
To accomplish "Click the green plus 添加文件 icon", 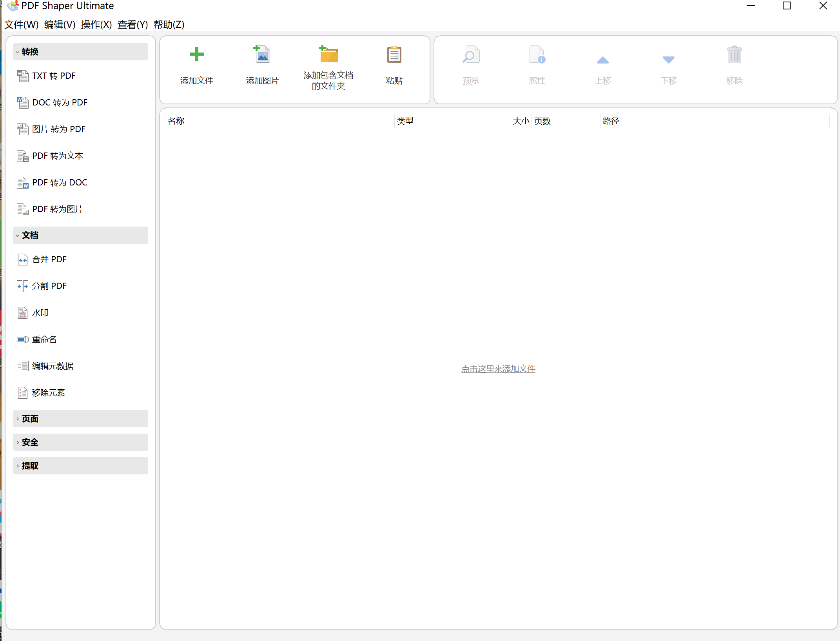I will [196, 54].
